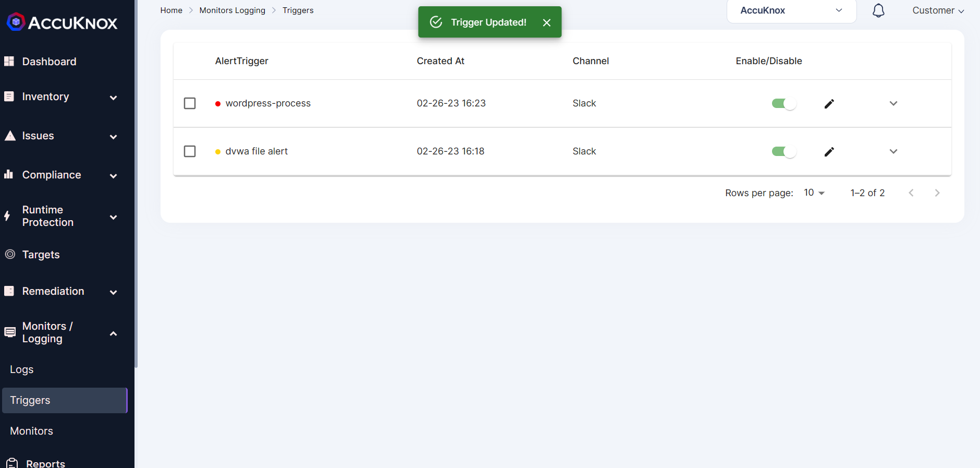Click the Runtime Protection lightning icon
This screenshot has height=468, width=980.
coord(7,215)
